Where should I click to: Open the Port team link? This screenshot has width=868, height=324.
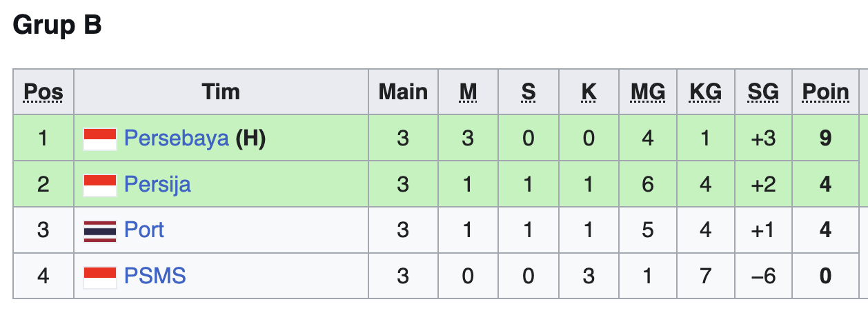tap(144, 230)
